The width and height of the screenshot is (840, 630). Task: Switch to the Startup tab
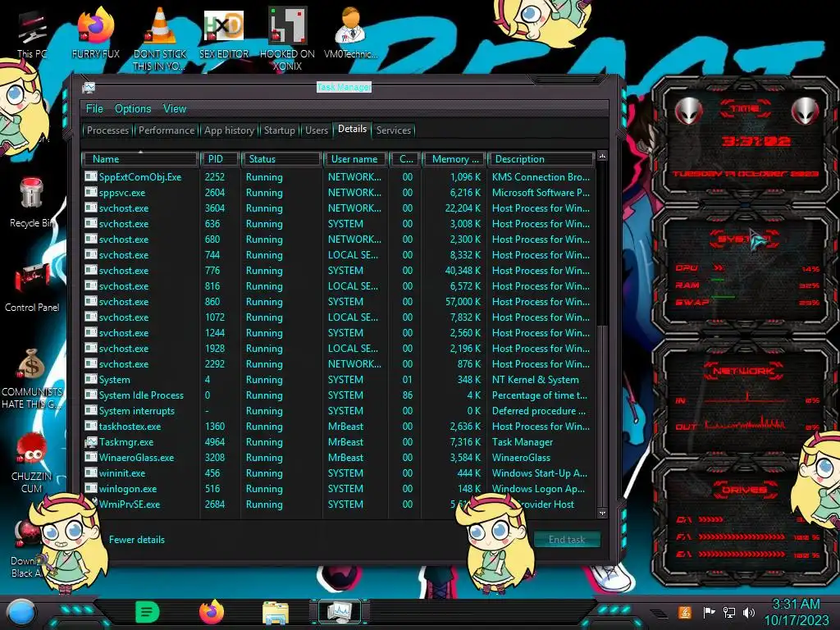279,130
